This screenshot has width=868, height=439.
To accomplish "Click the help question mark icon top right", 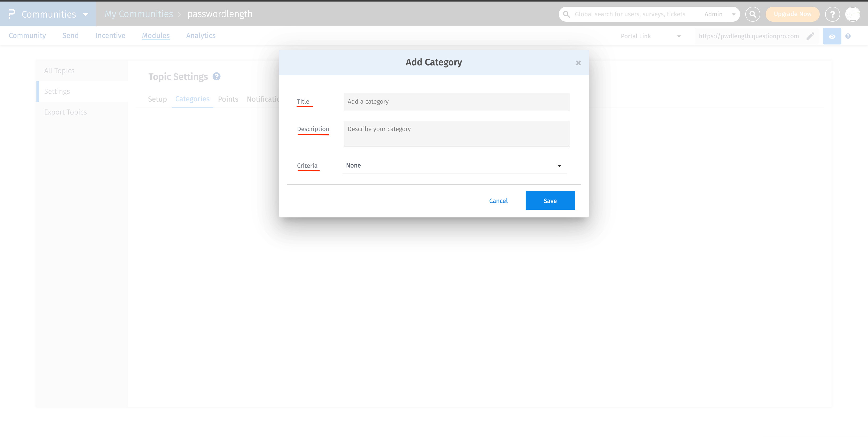I will click(x=832, y=14).
